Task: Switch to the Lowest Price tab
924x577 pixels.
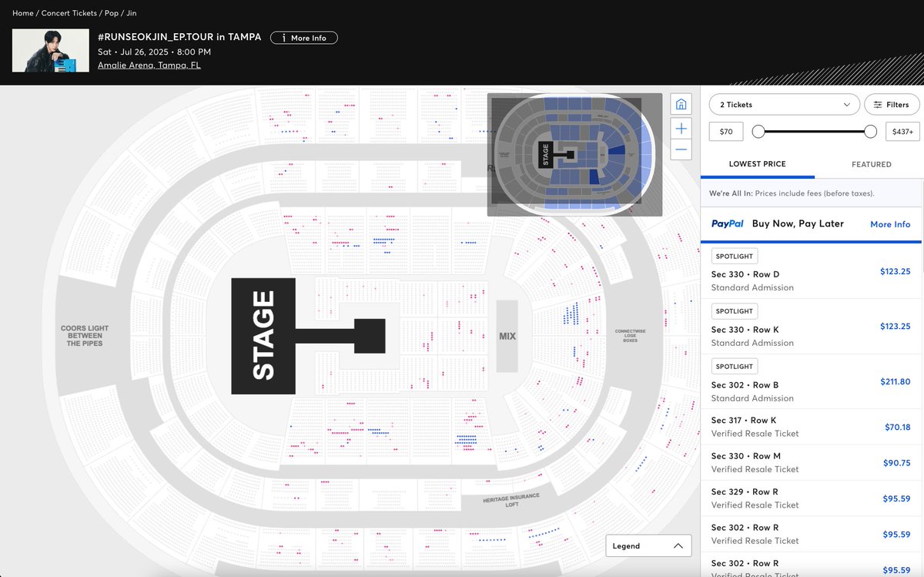Action: click(757, 164)
